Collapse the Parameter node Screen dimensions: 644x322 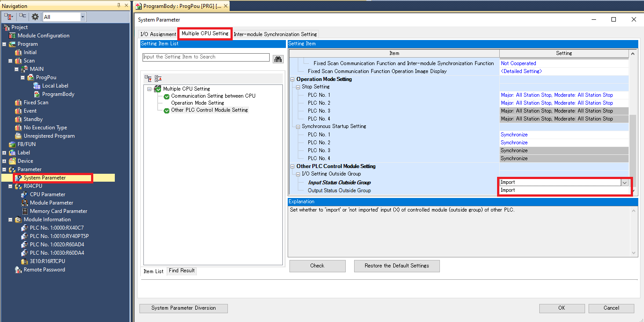4,169
